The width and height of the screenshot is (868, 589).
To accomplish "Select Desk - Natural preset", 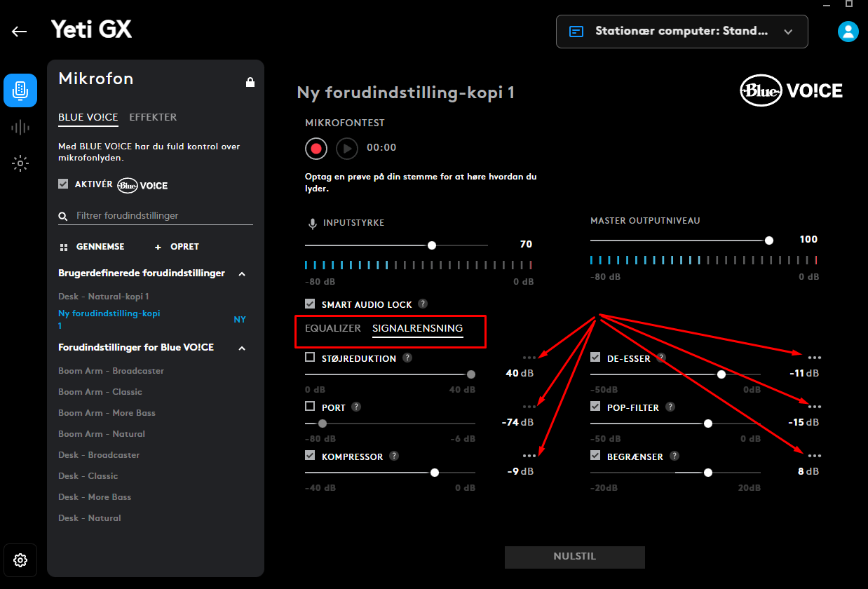I will click(90, 518).
